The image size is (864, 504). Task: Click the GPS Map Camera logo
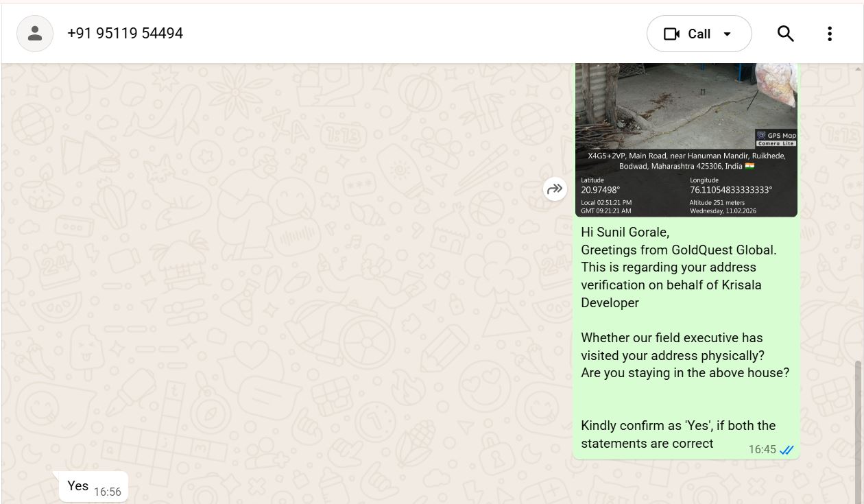776,139
